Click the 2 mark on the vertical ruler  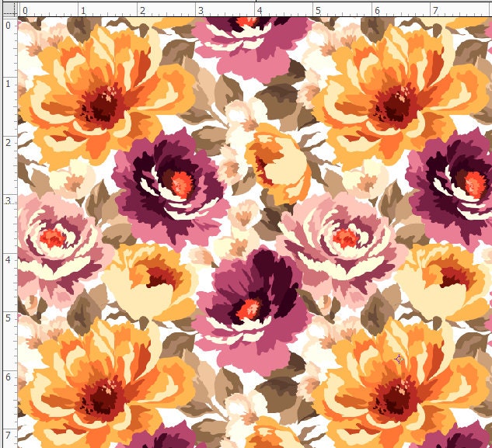point(8,143)
